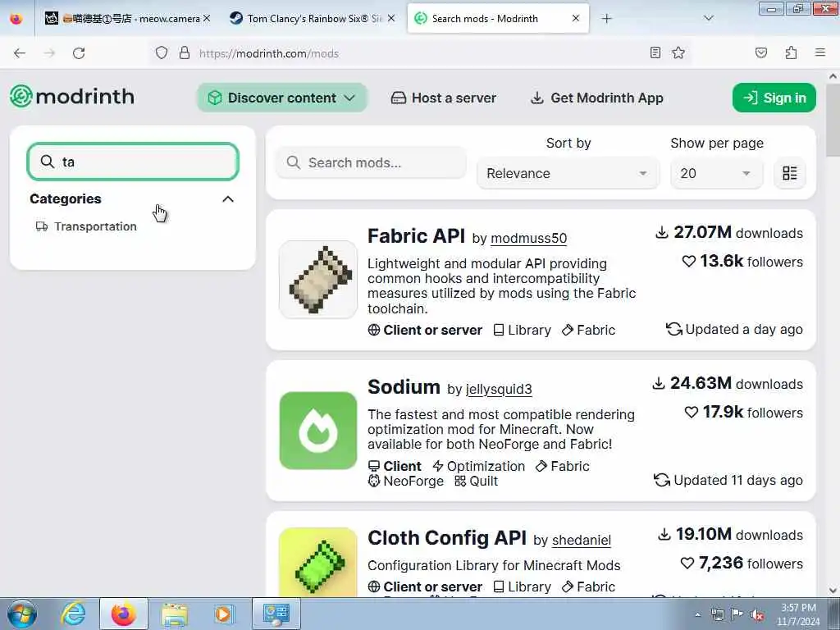Open the extensions puzzle icon
The image size is (840, 630).
click(x=791, y=52)
